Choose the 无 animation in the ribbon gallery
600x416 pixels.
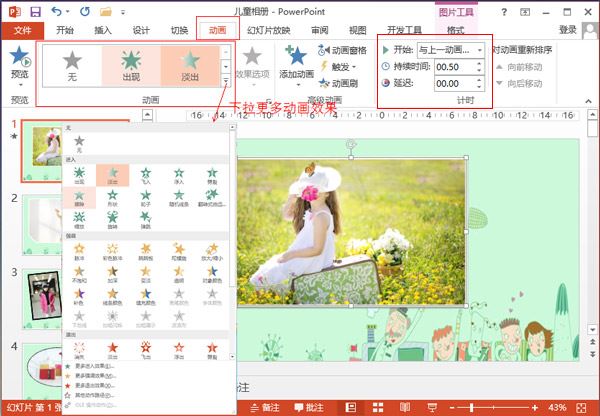click(72, 65)
